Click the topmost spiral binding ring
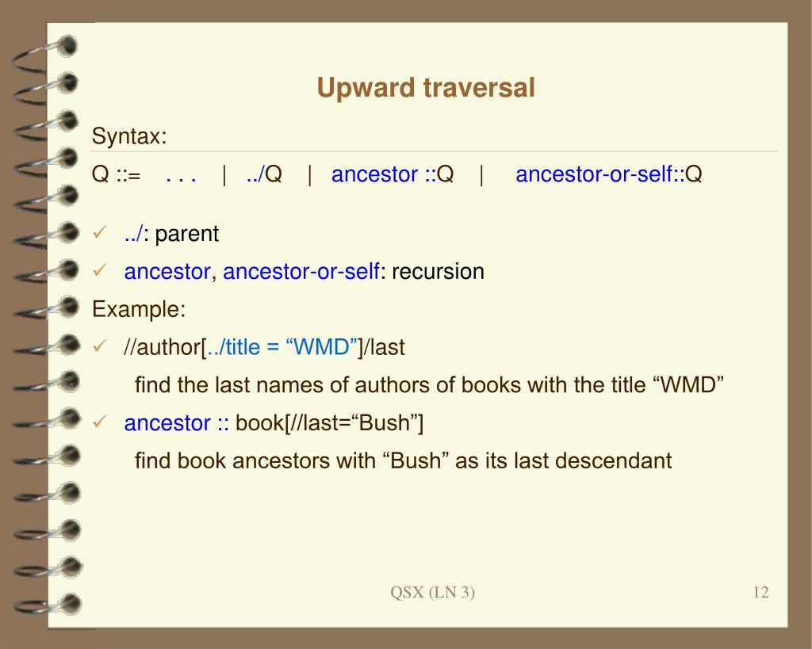The height and width of the screenshot is (649, 812). 45,53
